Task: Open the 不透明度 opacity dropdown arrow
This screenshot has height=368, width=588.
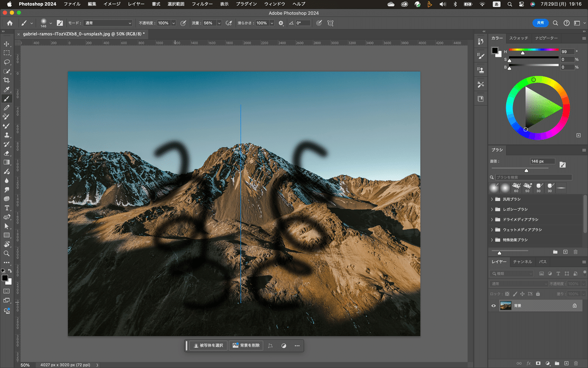Action: (x=173, y=23)
